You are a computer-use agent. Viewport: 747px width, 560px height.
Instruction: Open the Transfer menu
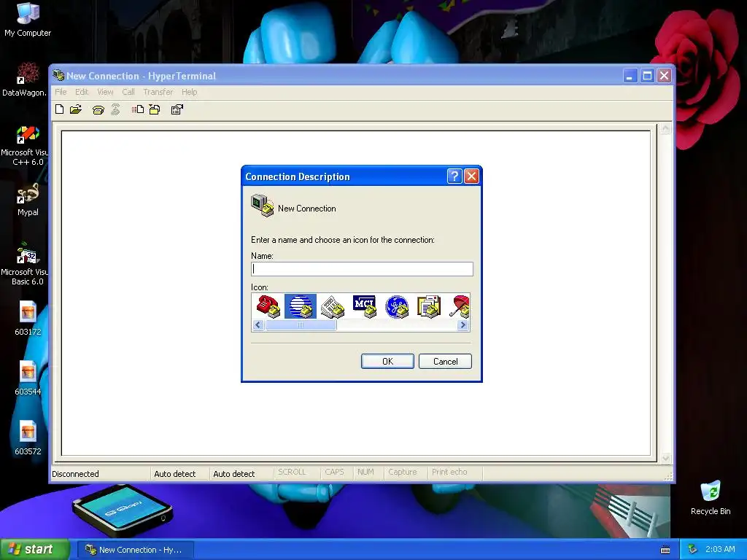tap(158, 92)
